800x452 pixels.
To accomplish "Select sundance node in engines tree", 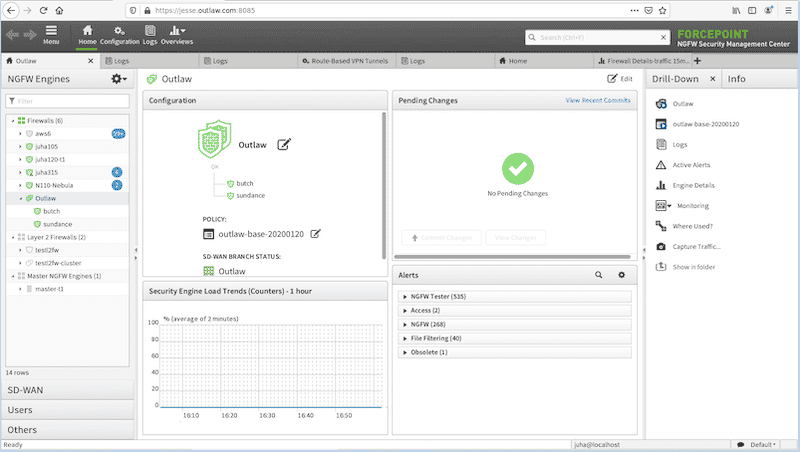I will pos(58,224).
